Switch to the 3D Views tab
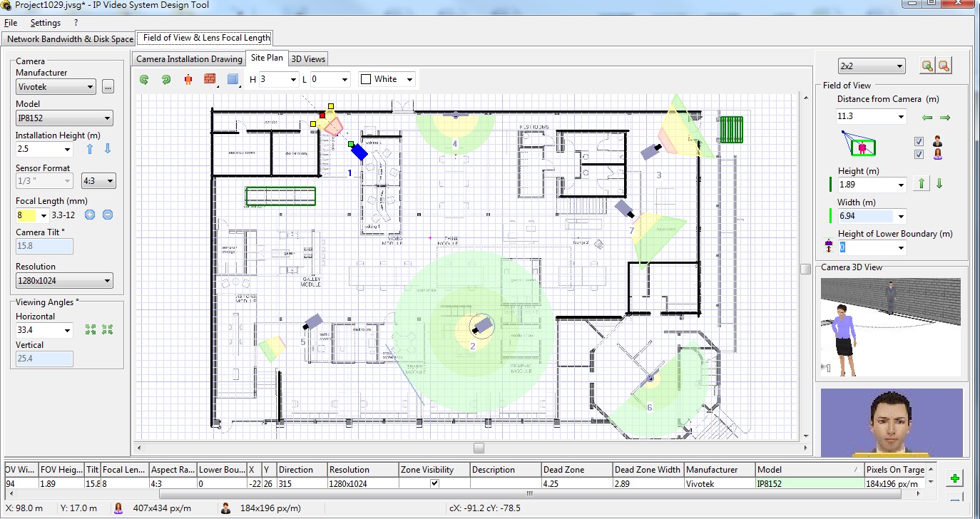The width and height of the screenshot is (980, 519). pos(307,58)
